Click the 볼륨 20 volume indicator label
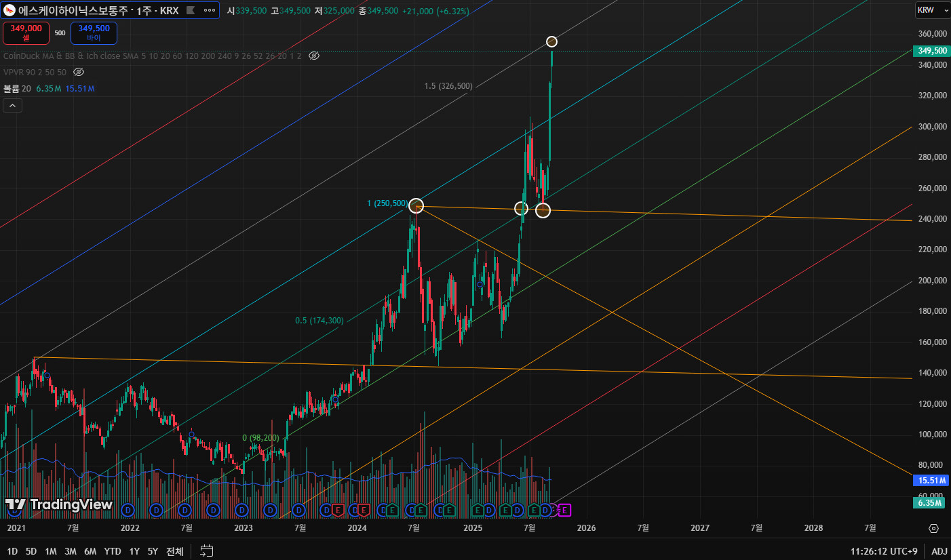The image size is (951, 560). [18, 89]
